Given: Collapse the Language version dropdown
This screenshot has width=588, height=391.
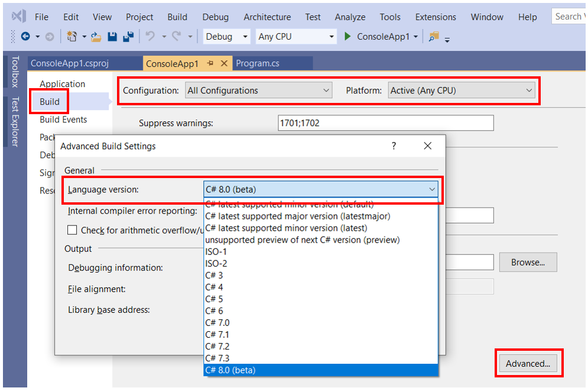Looking at the screenshot, I should [x=432, y=189].
